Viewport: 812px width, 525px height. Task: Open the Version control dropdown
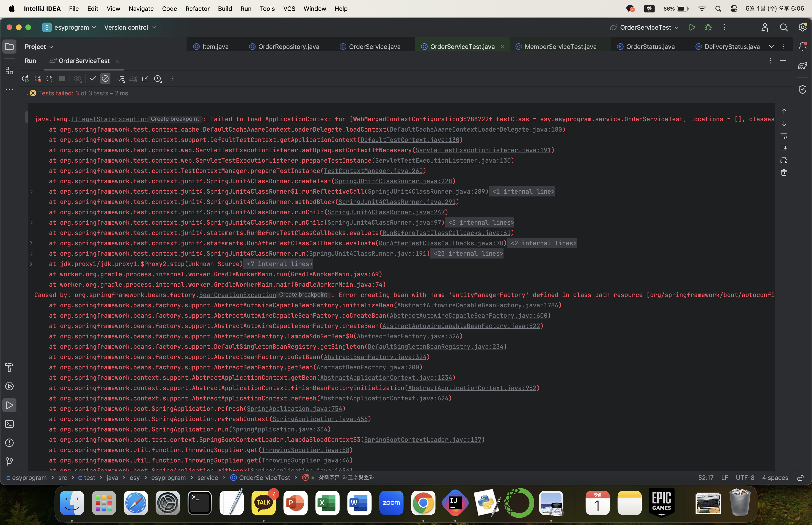coord(130,27)
